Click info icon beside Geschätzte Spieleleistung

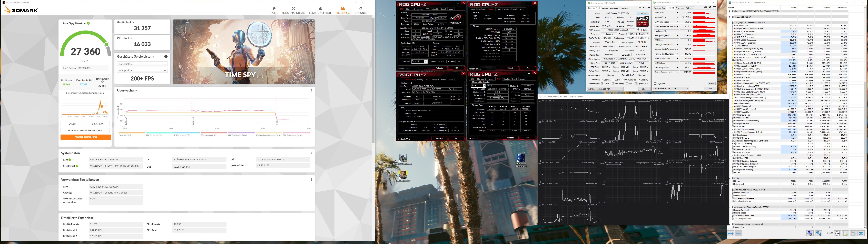point(166,56)
